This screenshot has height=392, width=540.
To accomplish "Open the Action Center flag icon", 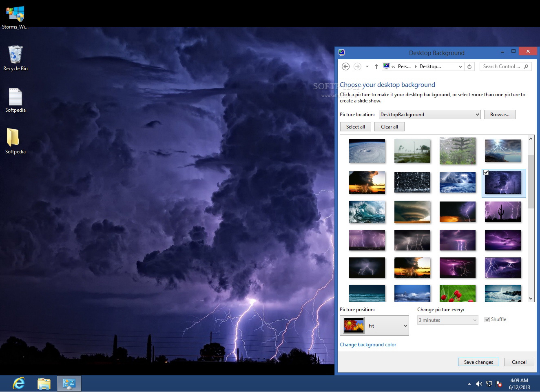I will [x=498, y=384].
